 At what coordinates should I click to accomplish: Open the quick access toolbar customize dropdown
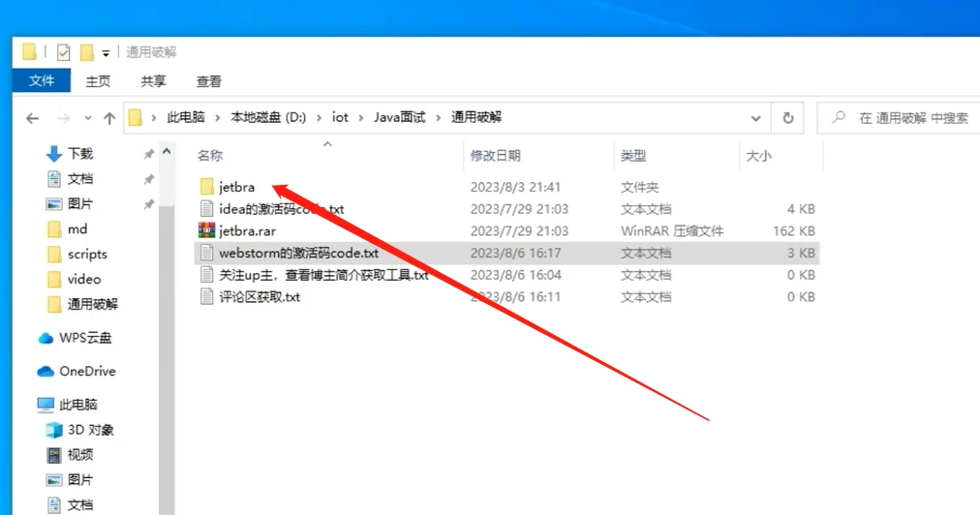coord(107,53)
